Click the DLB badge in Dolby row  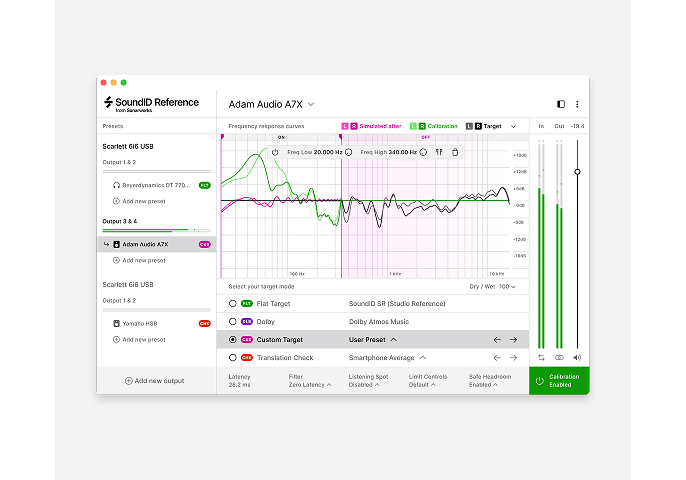[x=247, y=321]
